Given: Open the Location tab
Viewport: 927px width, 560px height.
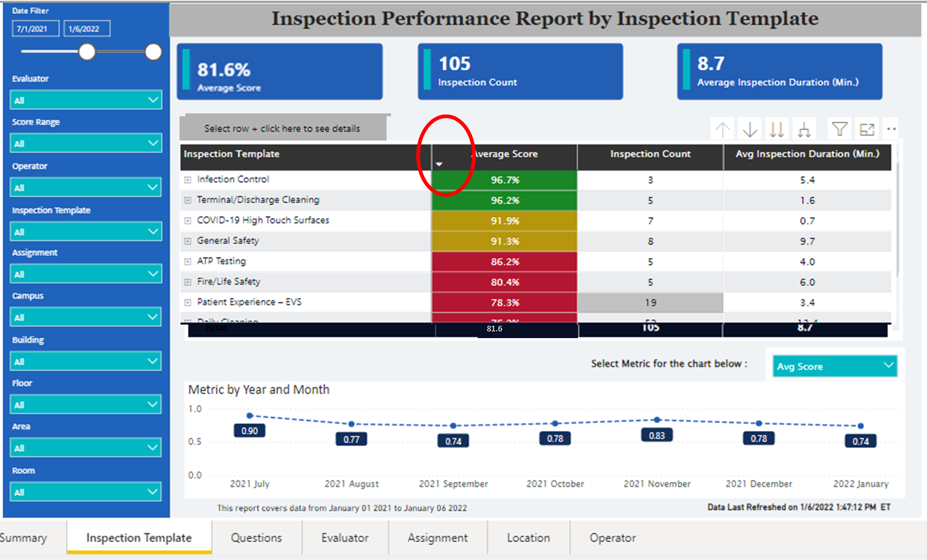Looking at the screenshot, I should [528, 537].
